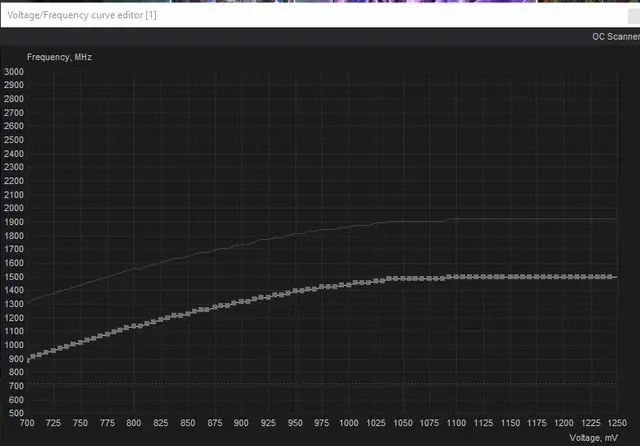Screen dimensions: 640x446
Task: Select the curve point at 1200 mV
Action: [x=563, y=276]
